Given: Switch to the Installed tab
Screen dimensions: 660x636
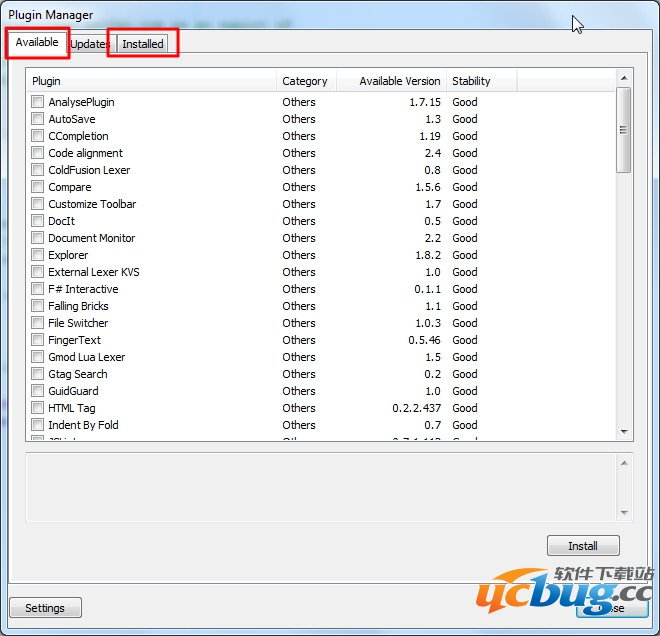Looking at the screenshot, I should click(x=143, y=44).
